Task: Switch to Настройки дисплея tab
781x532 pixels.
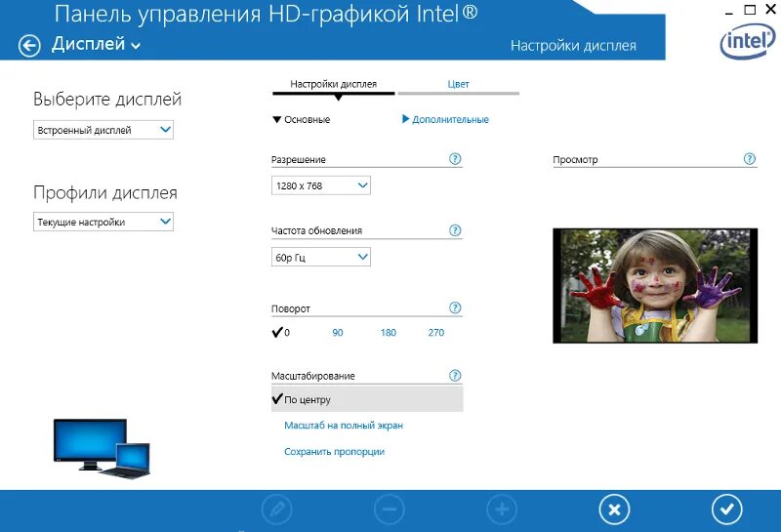Action: [333, 85]
